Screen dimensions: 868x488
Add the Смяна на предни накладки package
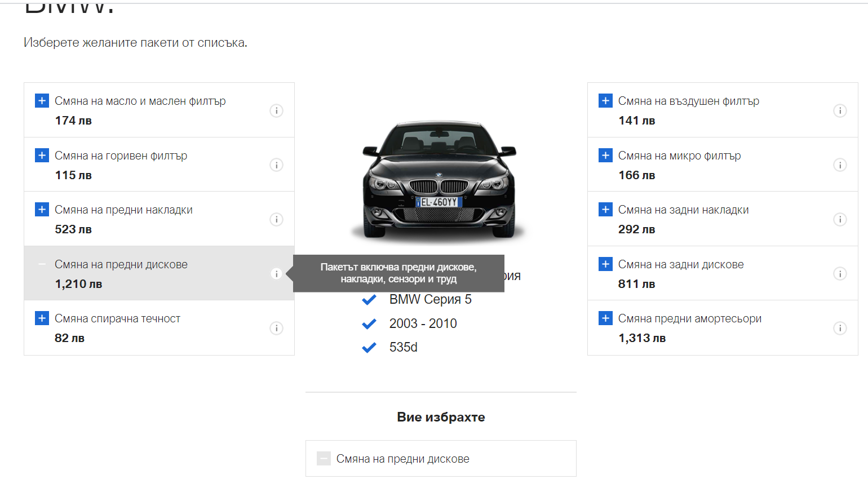42,209
